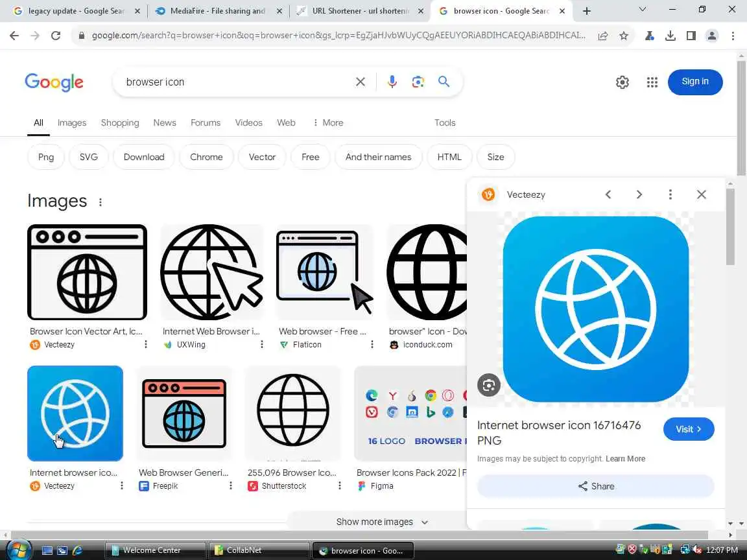Open Browser Icons Pack 2022 Figma thumbnail
This screenshot has width=747, height=560.
410,414
